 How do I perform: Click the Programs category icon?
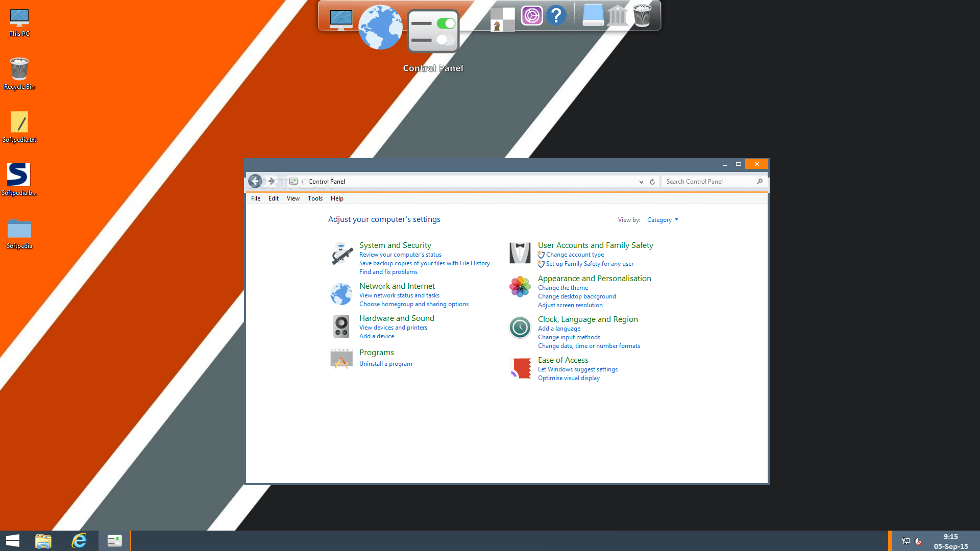[341, 358]
